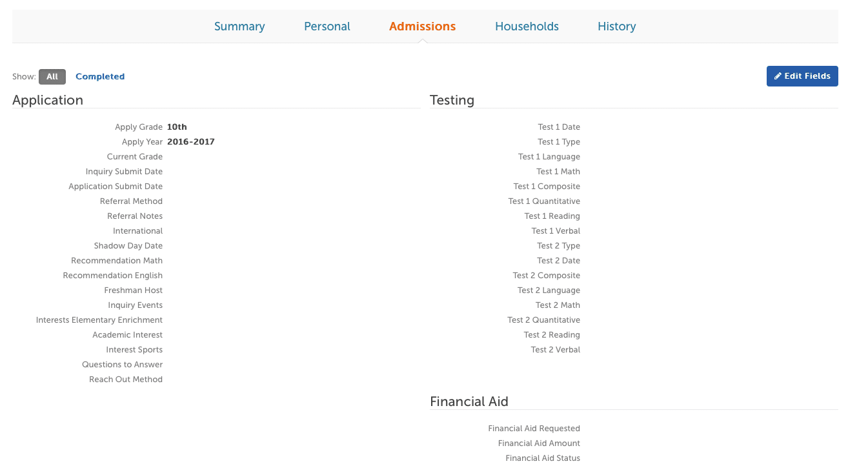Click the Testing section heading
This screenshot has width=868, height=468.
(452, 100)
